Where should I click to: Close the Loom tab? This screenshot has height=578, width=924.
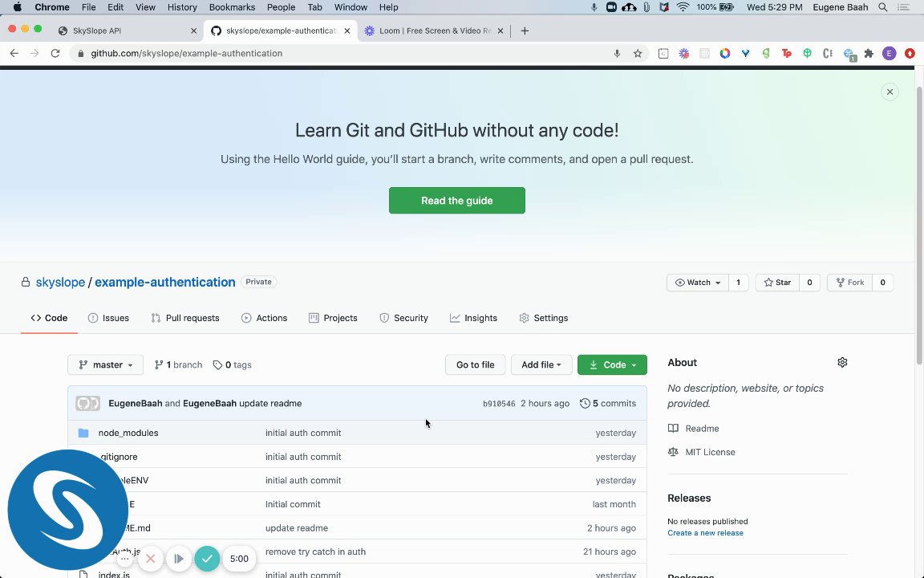pos(500,31)
